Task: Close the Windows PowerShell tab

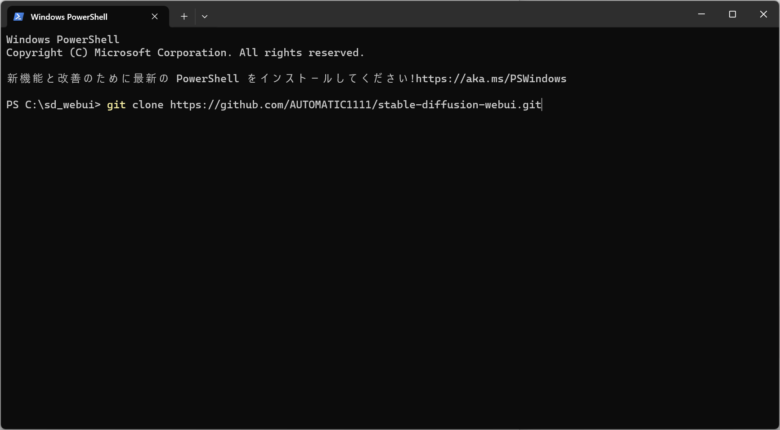Action: 155,16
